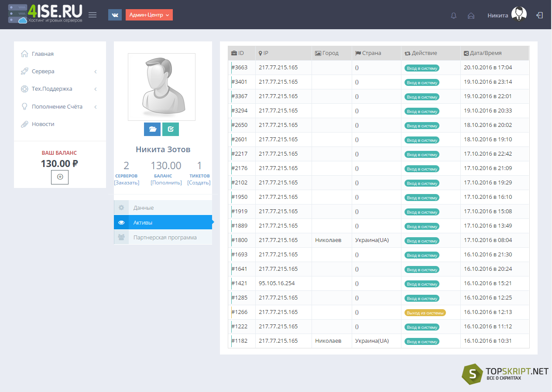Expand the Пополнение Счёта sidebar menu
The height and width of the screenshot is (392, 552).
click(60, 107)
